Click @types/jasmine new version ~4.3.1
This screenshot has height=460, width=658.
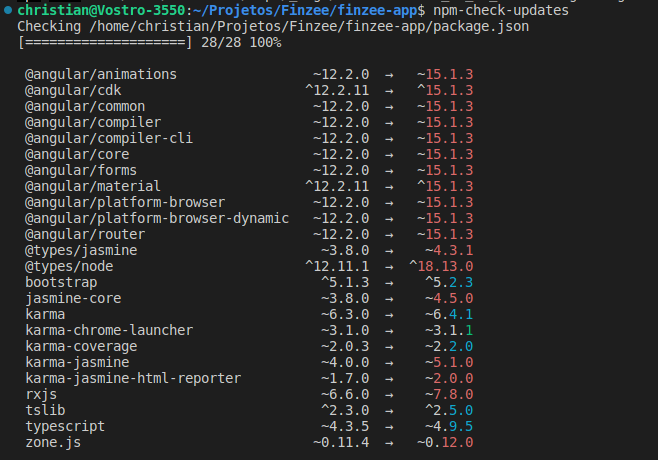coord(449,250)
